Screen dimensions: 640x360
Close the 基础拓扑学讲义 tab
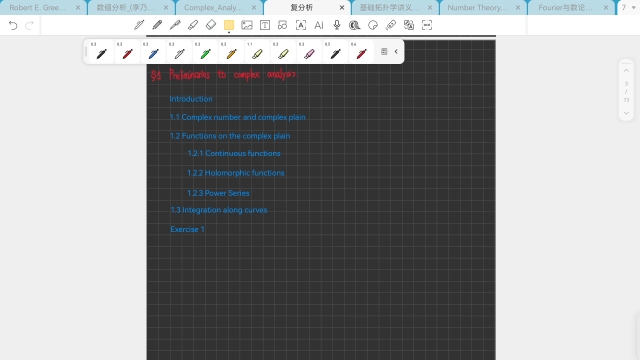pos(430,7)
